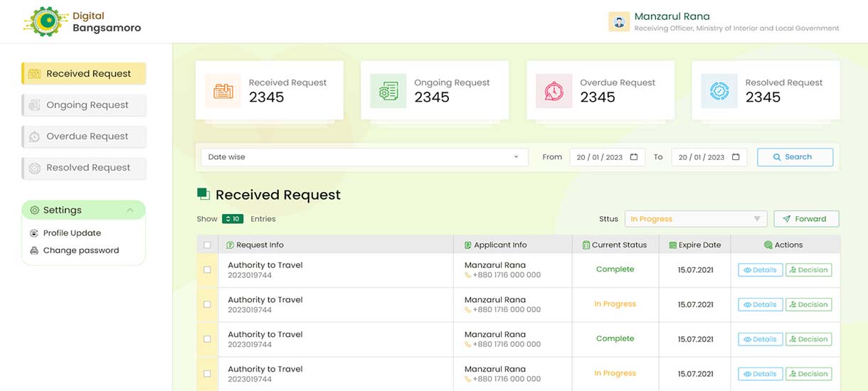This screenshot has height=391, width=868.
Task: Edit the From date field
Action: 608,157
